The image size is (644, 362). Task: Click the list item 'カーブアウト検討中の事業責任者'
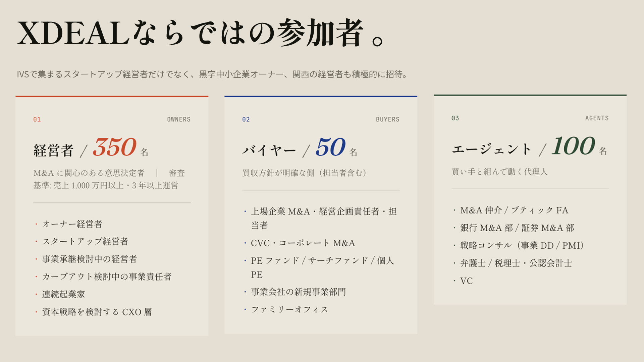point(107,277)
